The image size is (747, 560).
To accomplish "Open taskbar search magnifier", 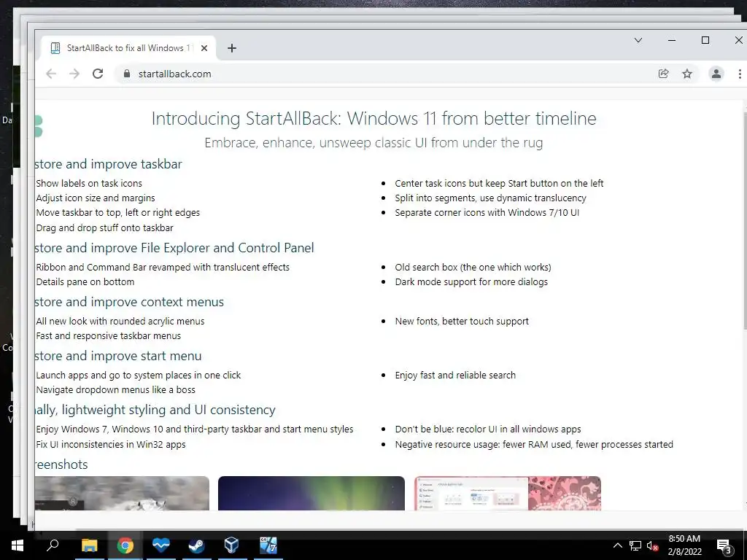I will [53, 545].
